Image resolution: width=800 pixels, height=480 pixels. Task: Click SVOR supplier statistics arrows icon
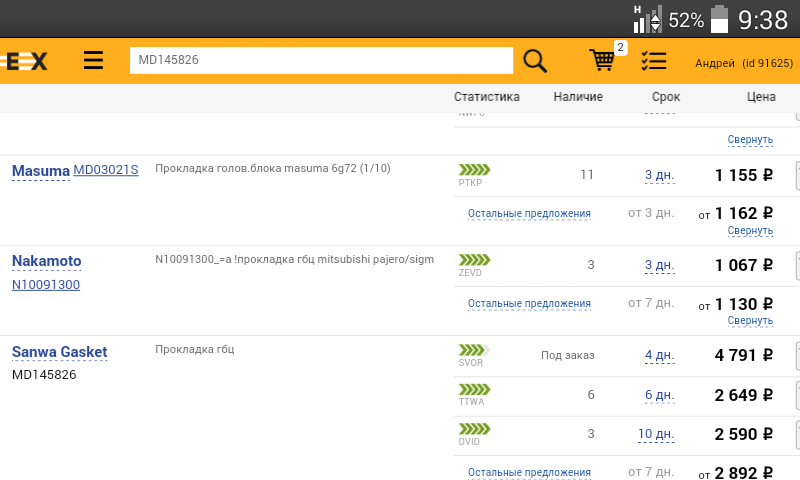474,350
